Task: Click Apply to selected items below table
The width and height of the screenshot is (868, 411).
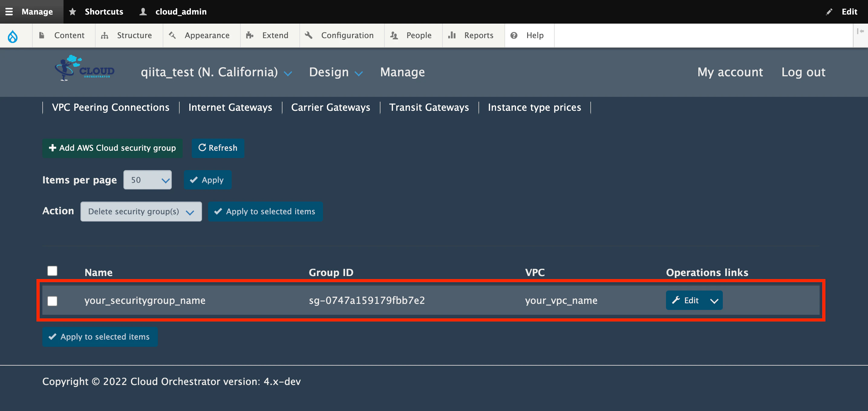Action: pyautogui.click(x=100, y=337)
